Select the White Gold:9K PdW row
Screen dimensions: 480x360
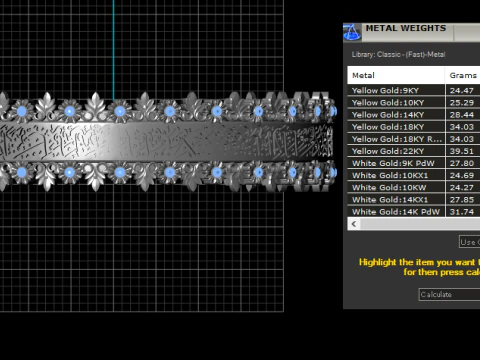coord(414,163)
